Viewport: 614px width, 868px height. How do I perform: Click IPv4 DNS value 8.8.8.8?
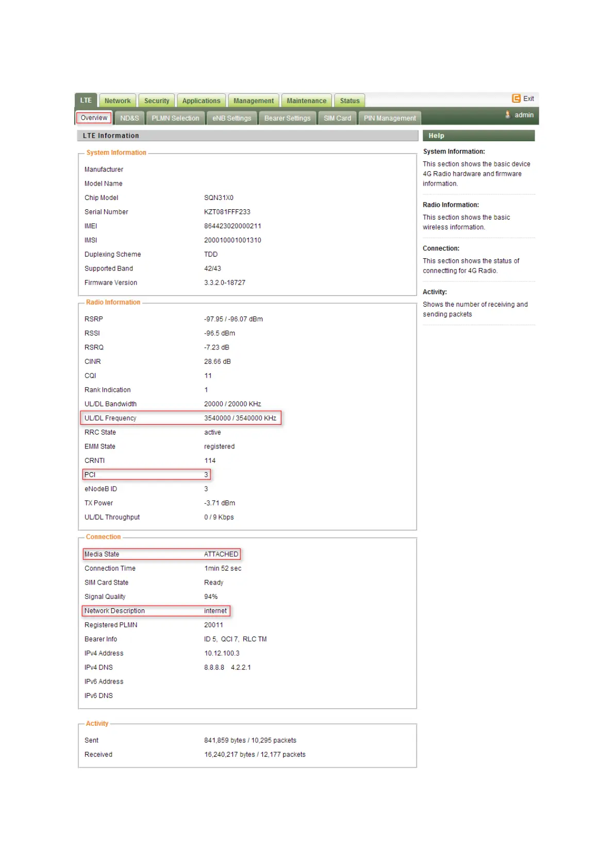(214, 667)
